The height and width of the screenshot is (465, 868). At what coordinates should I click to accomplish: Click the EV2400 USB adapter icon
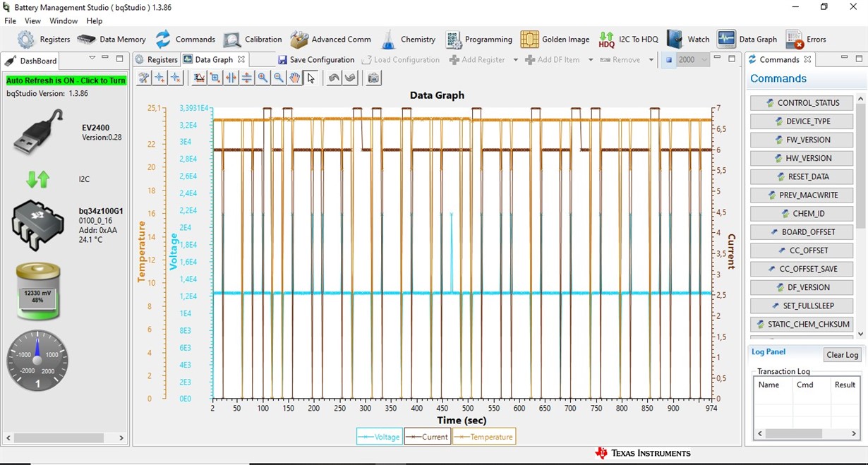[x=38, y=132]
